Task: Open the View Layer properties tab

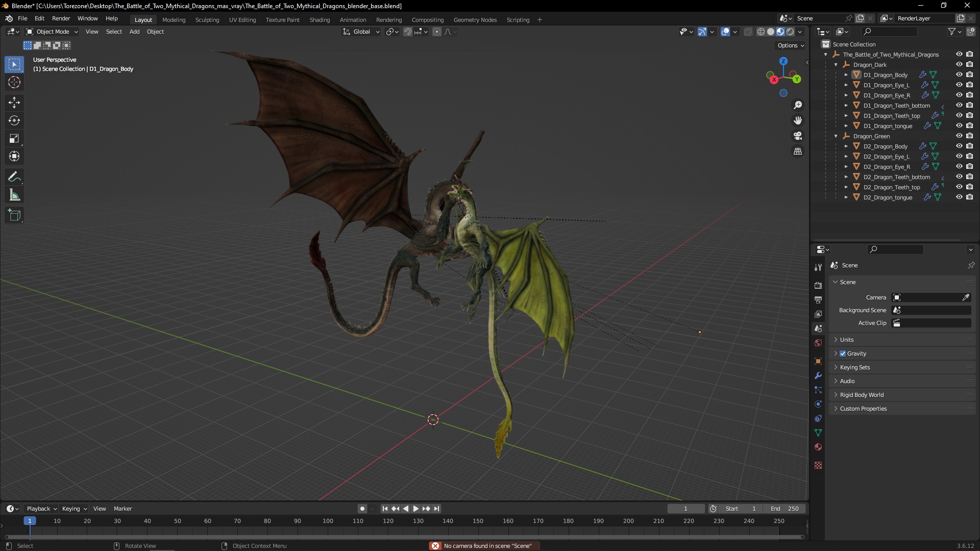Action: tap(818, 314)
